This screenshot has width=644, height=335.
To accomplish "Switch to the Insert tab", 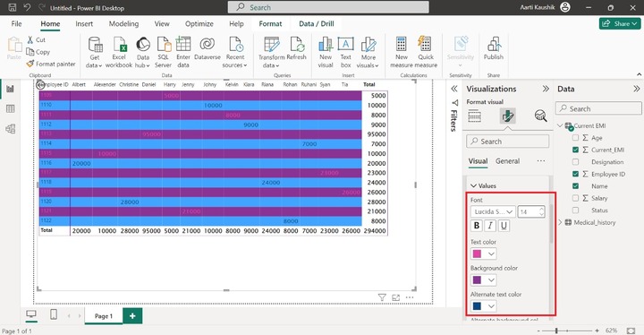I will tap(84, 24).
